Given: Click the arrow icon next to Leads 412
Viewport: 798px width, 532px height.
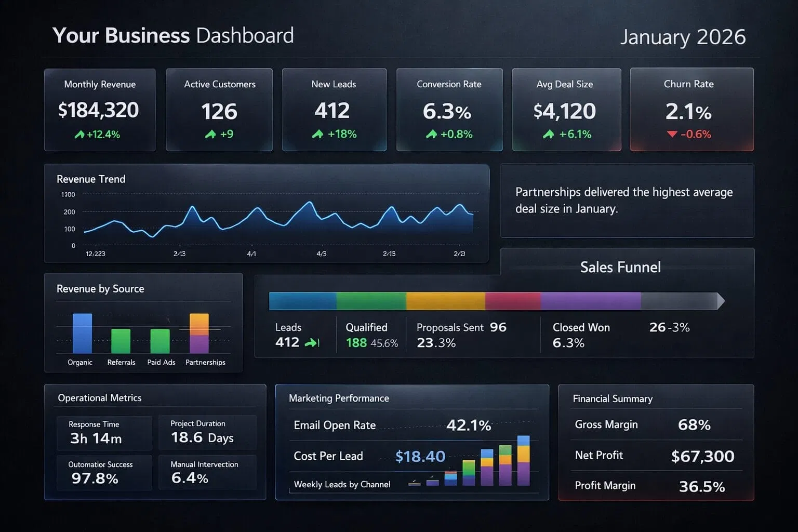Looking at the screenshot, I should tap(312, 342).
